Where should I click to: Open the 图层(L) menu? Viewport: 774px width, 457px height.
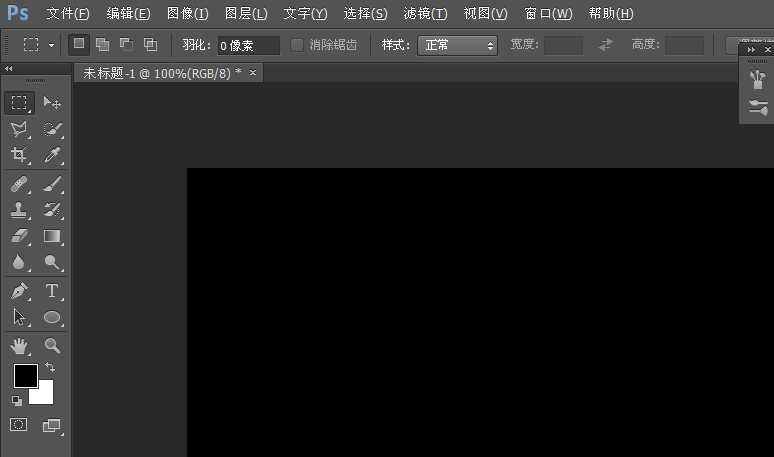click(246, 14)
